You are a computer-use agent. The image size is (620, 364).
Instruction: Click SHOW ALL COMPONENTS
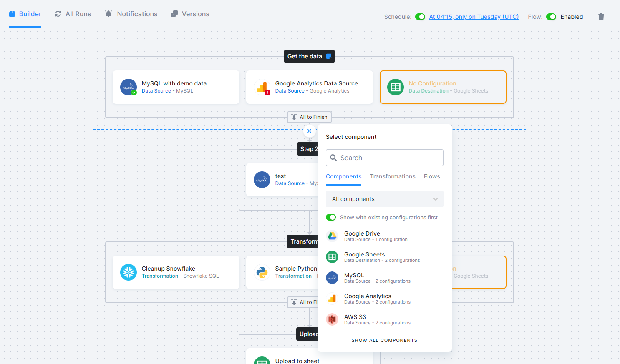click(x=384, y=340)
